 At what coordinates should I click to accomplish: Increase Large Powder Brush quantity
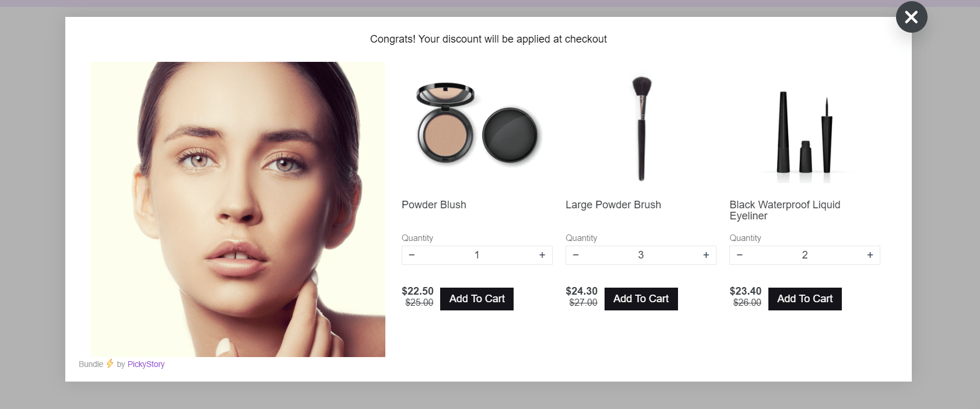click(x=706, y=255)
